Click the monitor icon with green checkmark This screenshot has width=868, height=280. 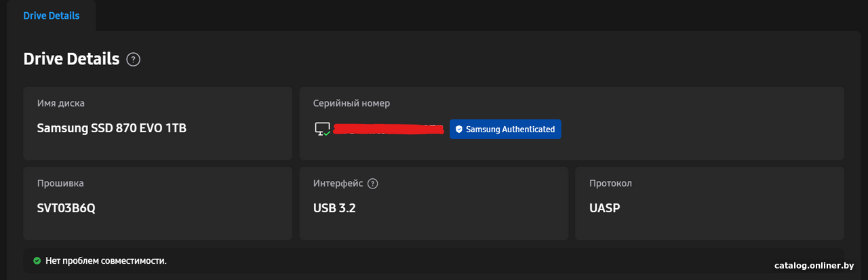[323, 129]
